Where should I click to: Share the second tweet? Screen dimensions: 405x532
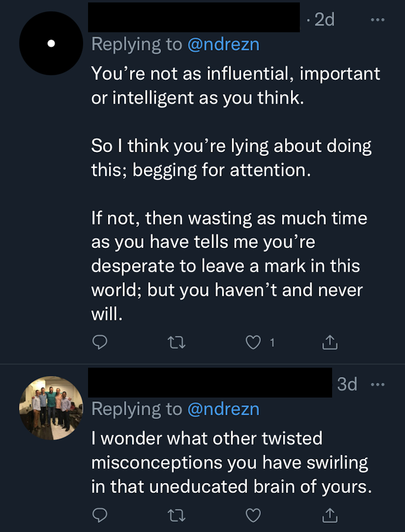[330, 515]
